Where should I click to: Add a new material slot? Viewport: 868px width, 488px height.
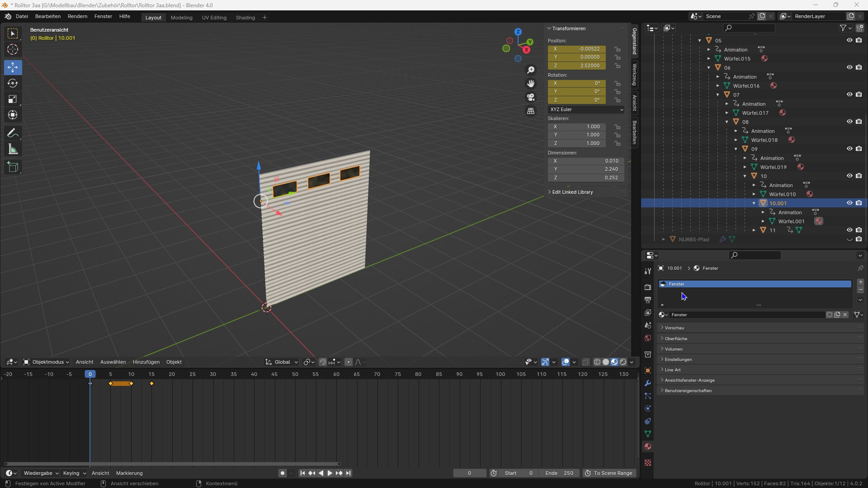coord(860,282)
